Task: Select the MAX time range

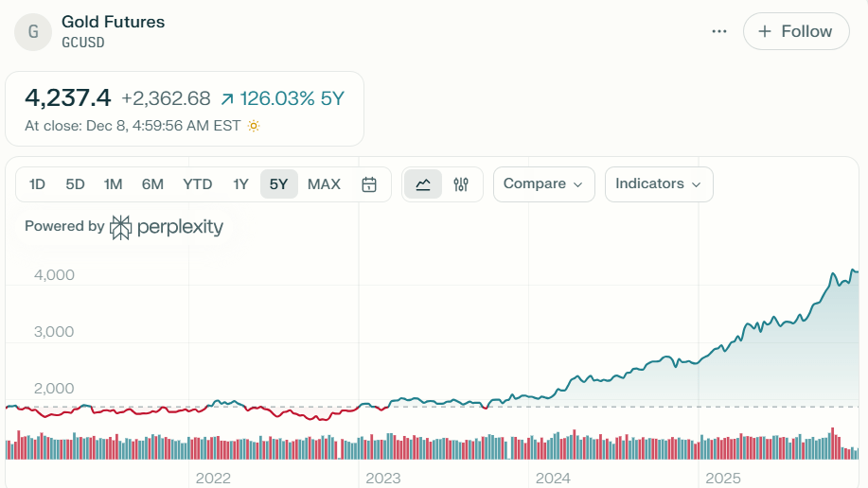Action: pos(324,184)
